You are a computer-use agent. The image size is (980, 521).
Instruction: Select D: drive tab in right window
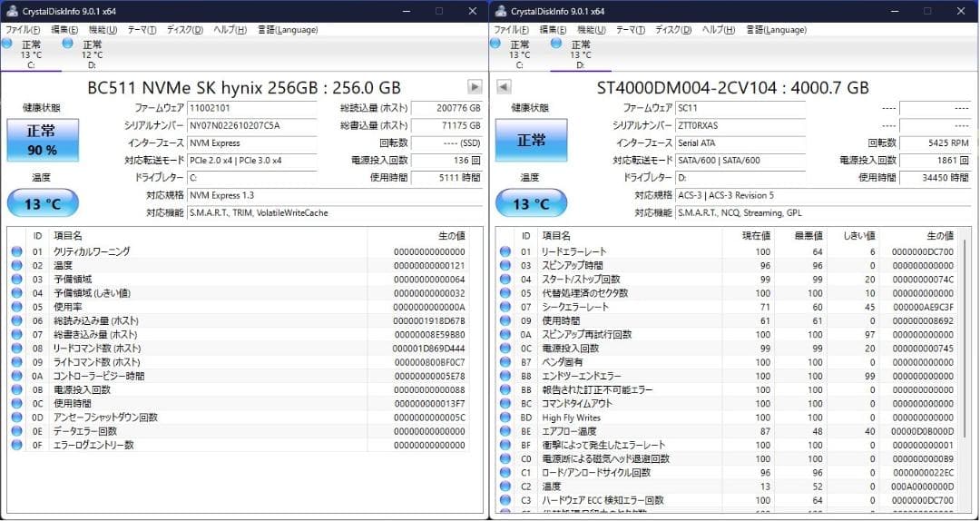(581, 54)
